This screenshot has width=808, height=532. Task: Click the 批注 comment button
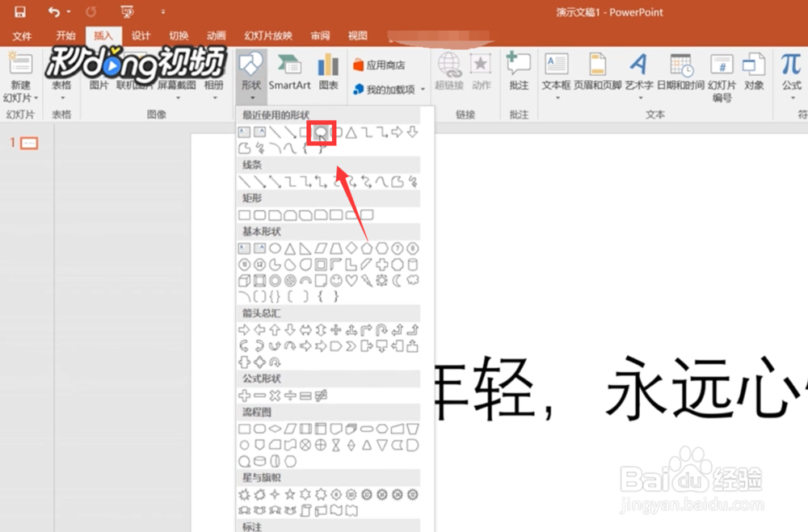519,72
